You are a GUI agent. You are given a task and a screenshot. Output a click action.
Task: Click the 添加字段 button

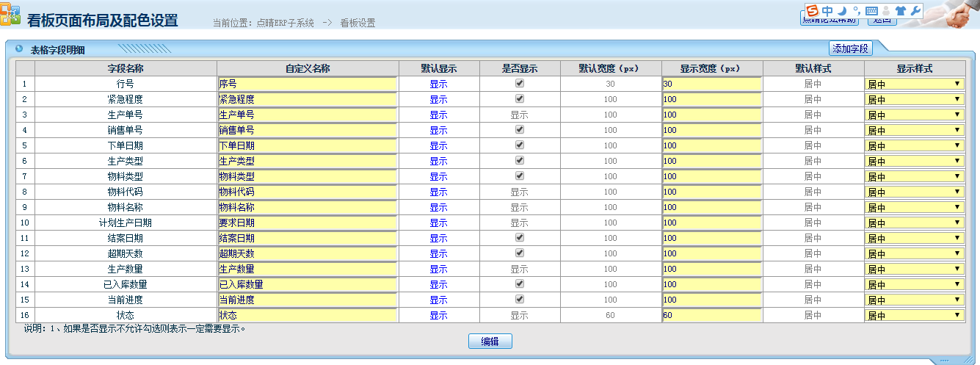click(850, 48)
